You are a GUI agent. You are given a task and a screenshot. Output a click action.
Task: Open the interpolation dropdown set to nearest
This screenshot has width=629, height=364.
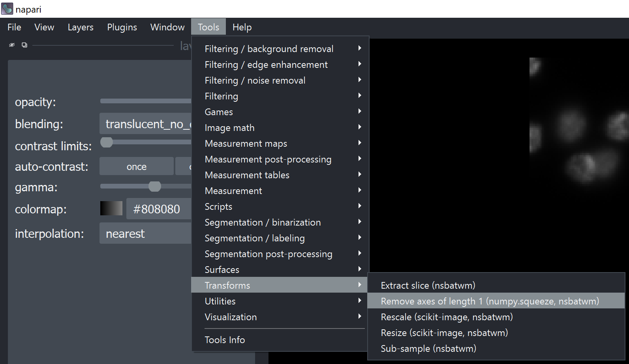click(145, 233)
